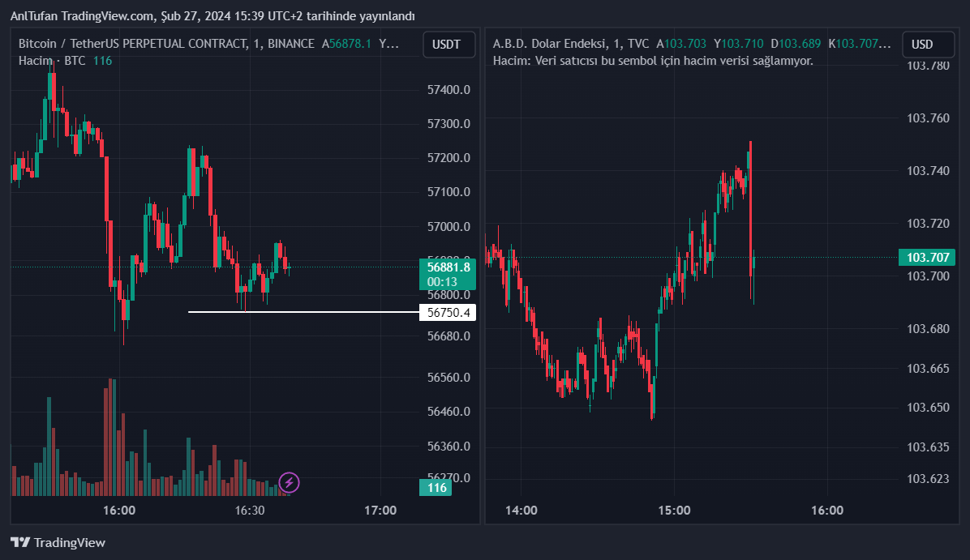Select the white horizontal line at 56750.4

click(300, 312)
